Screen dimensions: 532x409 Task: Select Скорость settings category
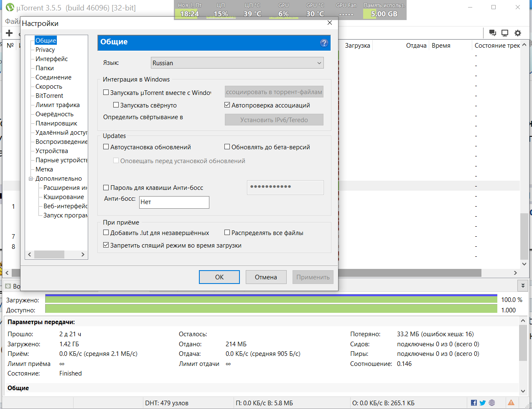pos(49,87)
